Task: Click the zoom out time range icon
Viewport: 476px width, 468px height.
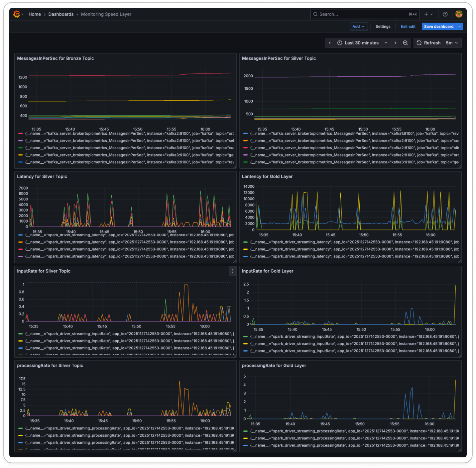Action: [405, 43]
